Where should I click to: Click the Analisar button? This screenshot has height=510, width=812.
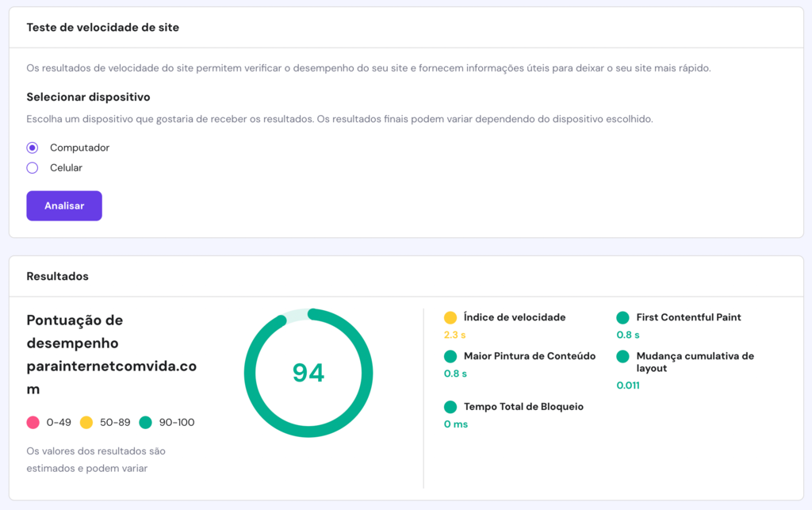tap(64, 205)
